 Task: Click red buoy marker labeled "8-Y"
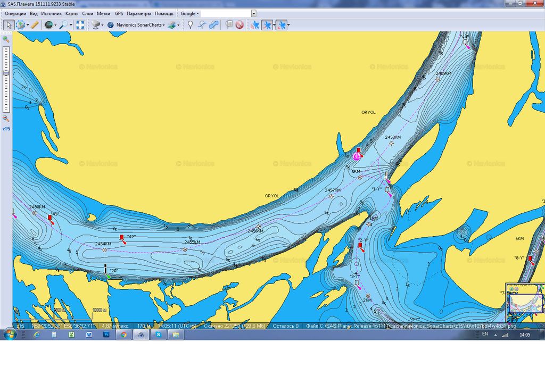531,260
